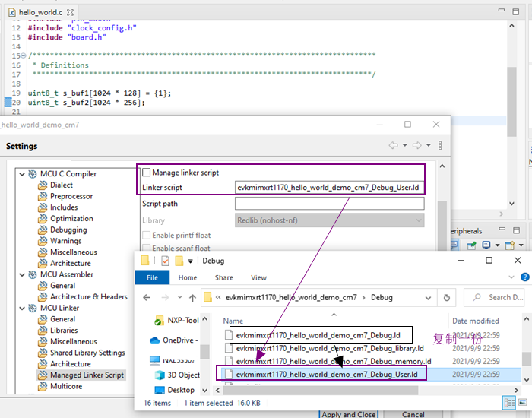Image resolution: width=532 pixels, height=418 pixels.
Task: Open forward history dropdown arrow in Settings
Action: pyautogui.click(x=429, y=146)
